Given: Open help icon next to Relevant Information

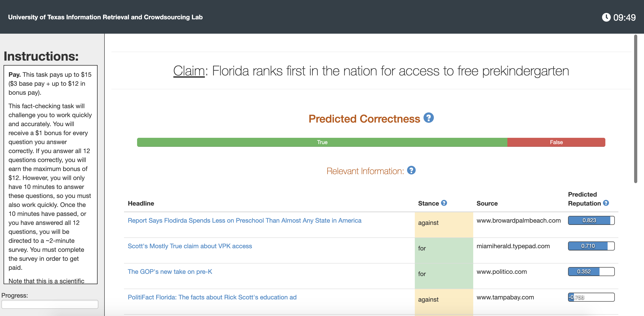Looking at the screenshot, I should click(x=411, y=170).
